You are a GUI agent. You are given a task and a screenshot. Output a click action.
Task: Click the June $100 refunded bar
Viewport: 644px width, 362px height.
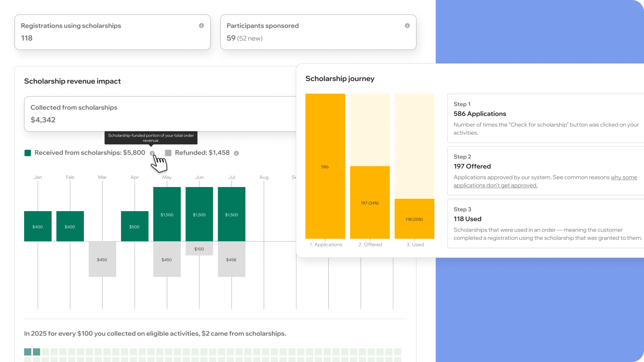[x=199, y=249]
